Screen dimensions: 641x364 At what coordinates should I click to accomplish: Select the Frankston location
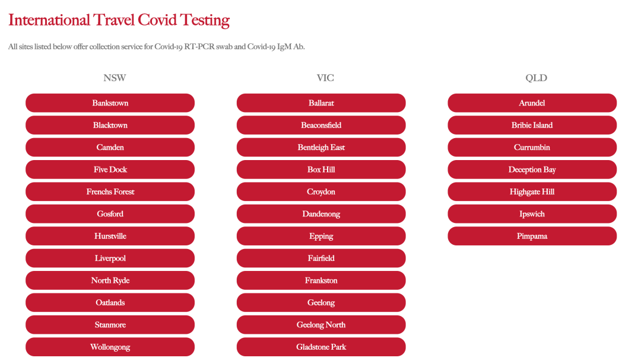pyautogui.click(x=321, y=280)
